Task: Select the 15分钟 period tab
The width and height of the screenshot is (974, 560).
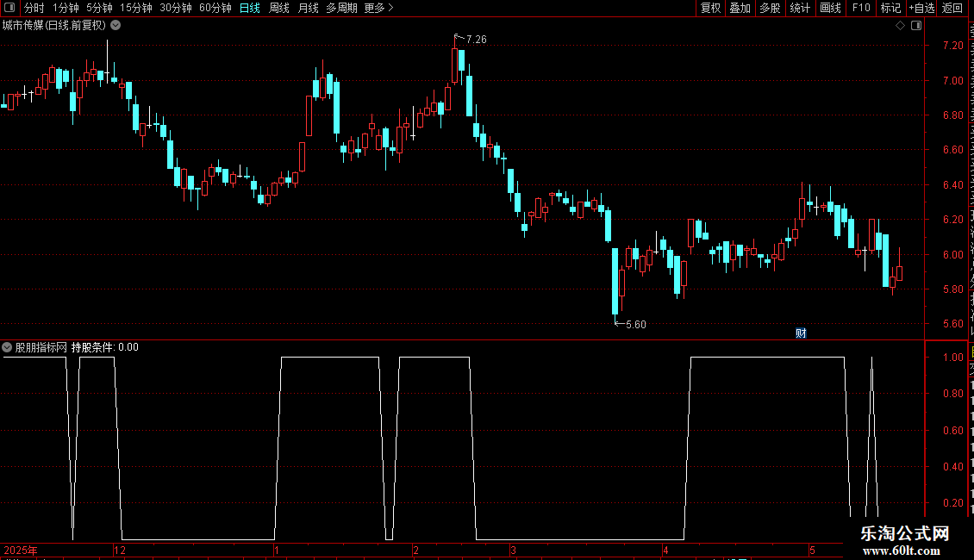Action: (135, 8)
